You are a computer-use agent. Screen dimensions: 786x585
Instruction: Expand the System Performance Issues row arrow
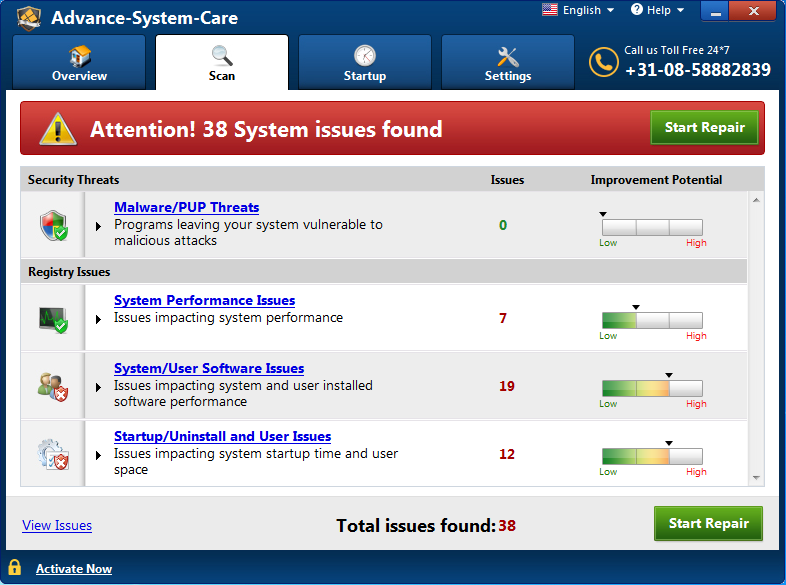[99, 319]
